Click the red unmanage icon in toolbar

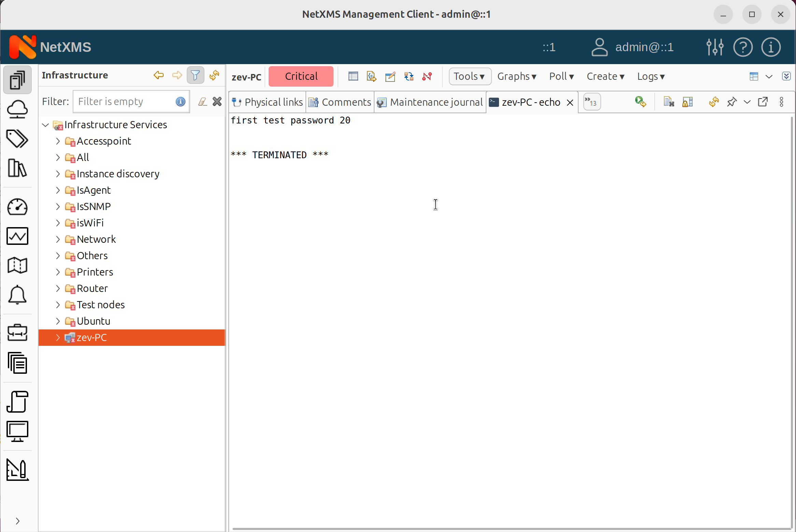(x=427, y=76)
